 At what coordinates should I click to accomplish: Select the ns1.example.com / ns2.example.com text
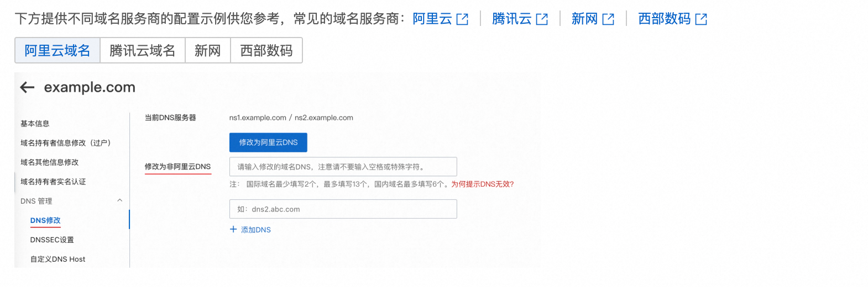tap(291, 118)
